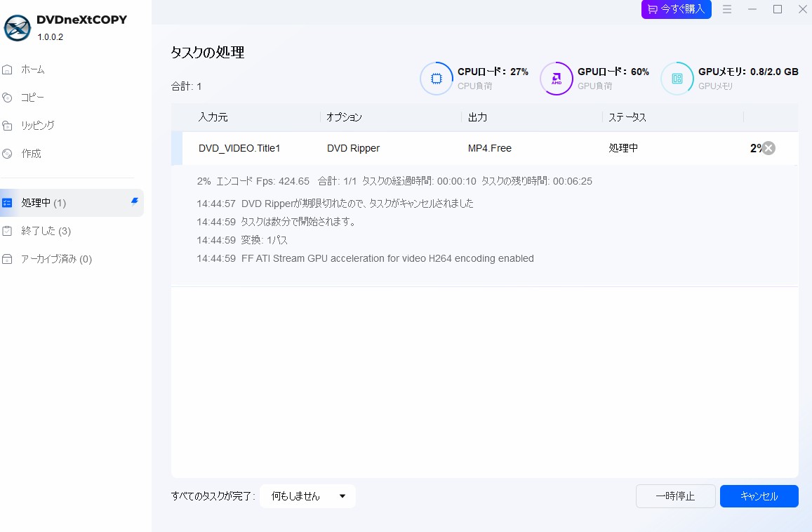Close the DVDneXtCOPY window
The height and width of the screenshot is (532, 812).
803,9
